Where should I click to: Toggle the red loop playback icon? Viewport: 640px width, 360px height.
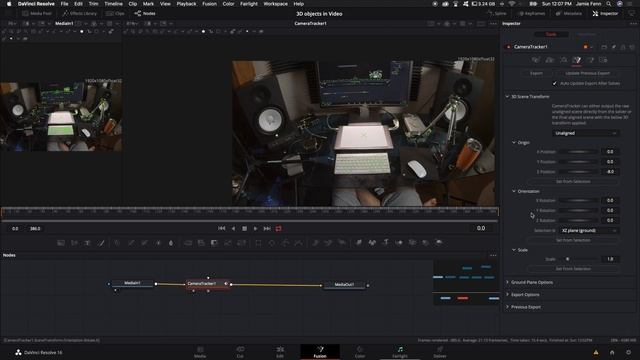coord(279,228)
